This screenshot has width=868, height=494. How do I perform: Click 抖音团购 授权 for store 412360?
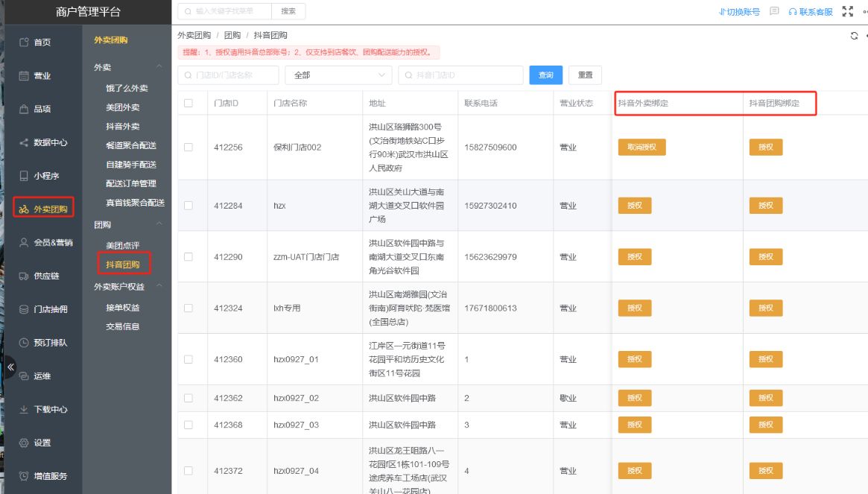pos(766,359)
